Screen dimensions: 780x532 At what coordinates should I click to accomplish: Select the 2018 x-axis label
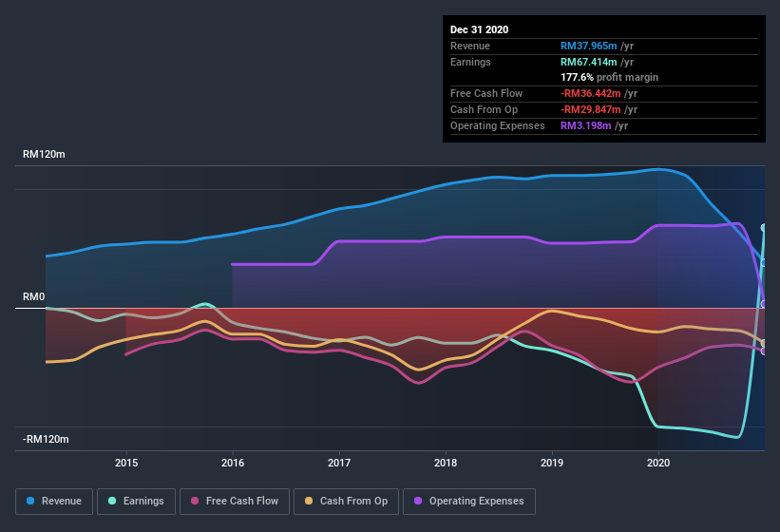pyautogui.click(x=445, y=464)
